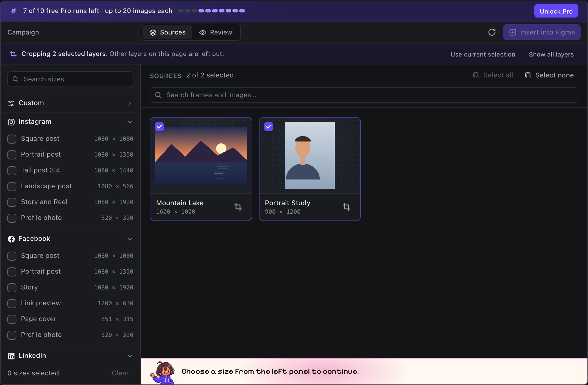Enable Instagram Square post 1080 × 1080
This screenshot has height=385, width=588.
[12, 139]
